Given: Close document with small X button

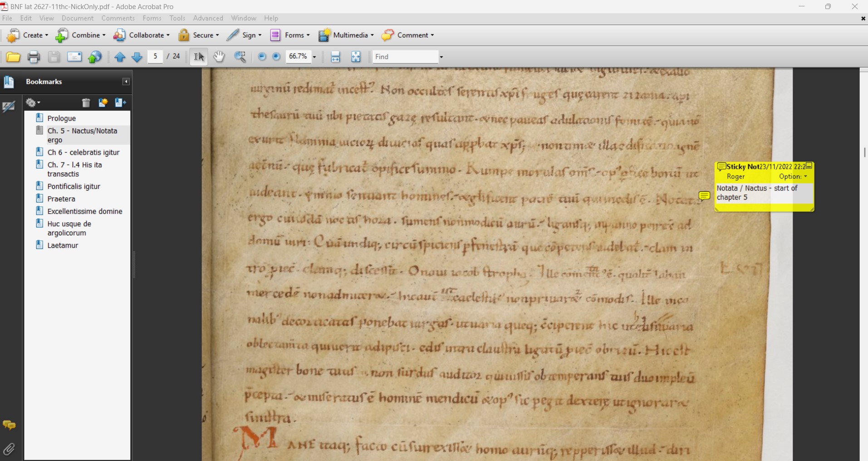Looking at the screenshot, I should coord(863,19).
